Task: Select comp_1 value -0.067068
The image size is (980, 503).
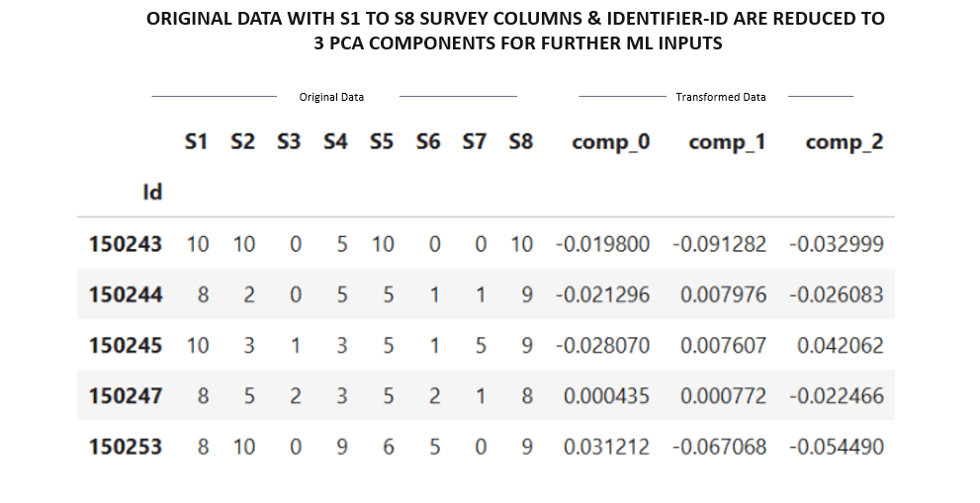Action: point(719,447)
